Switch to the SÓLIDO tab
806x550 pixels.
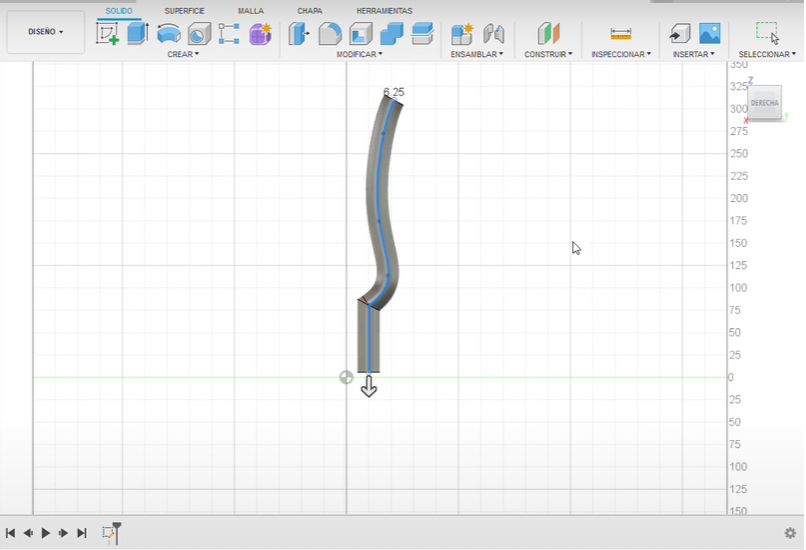(x=119, y=11)
